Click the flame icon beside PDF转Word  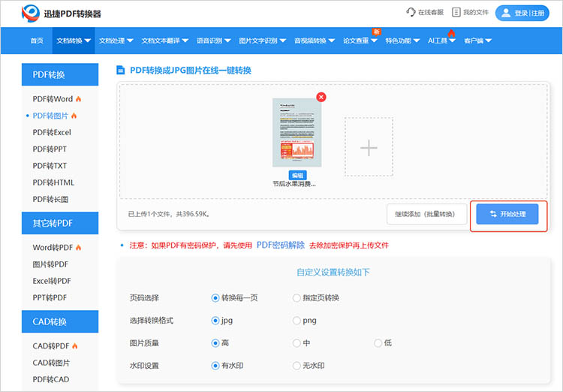(78, 99)
